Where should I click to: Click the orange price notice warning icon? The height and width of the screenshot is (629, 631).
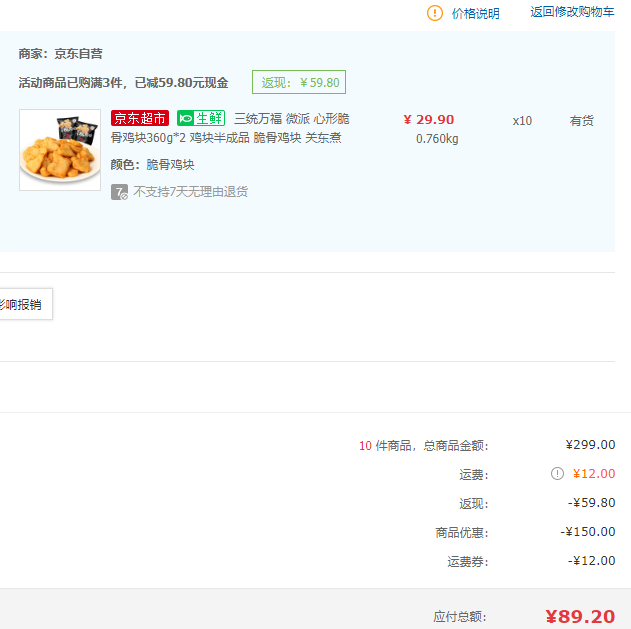click(435, 13)
